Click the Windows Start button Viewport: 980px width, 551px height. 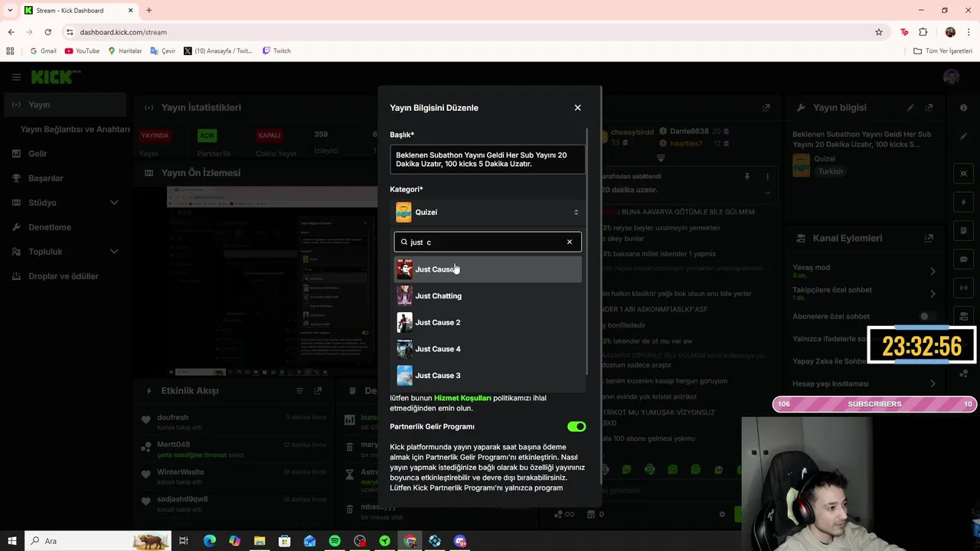(11, 541)
